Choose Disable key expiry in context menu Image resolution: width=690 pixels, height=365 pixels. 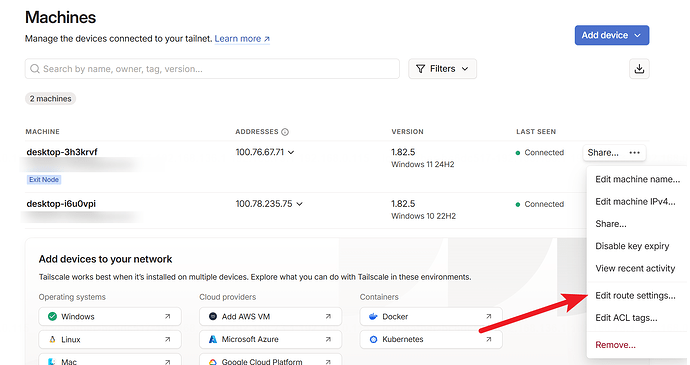[632, 246]
